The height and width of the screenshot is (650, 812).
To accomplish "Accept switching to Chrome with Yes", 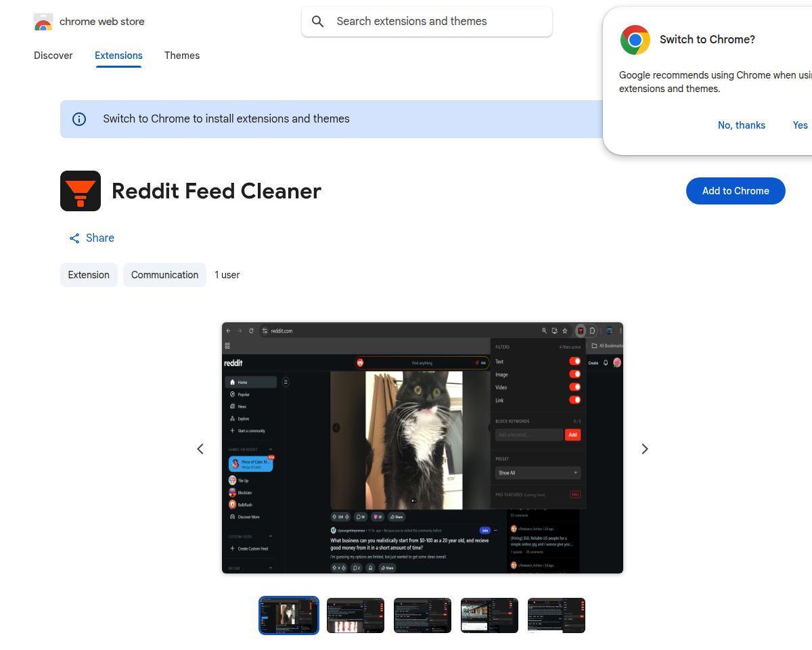I will pyautogui.click(x=800, y=125).
